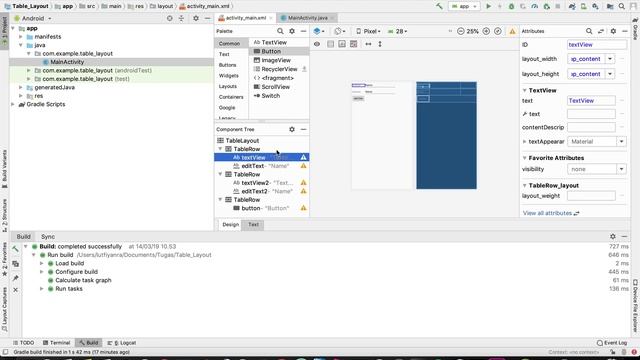Open the Terminal tool window tab
The image size is (640, 360).
click(56, 343)
